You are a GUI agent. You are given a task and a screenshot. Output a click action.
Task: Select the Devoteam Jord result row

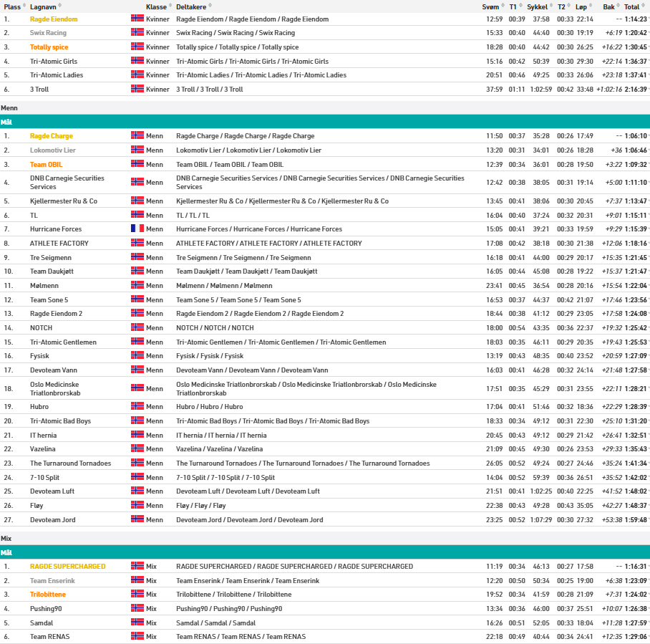pos(325,520)
